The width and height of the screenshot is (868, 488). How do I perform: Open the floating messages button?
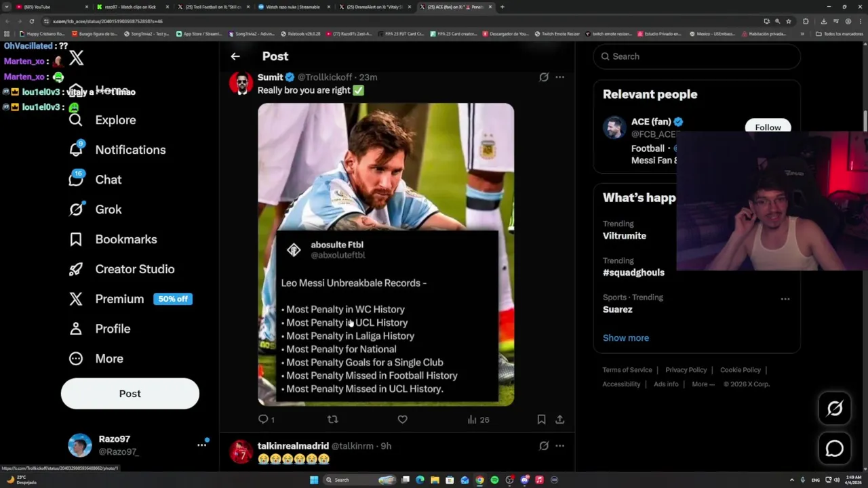(835, 449)
